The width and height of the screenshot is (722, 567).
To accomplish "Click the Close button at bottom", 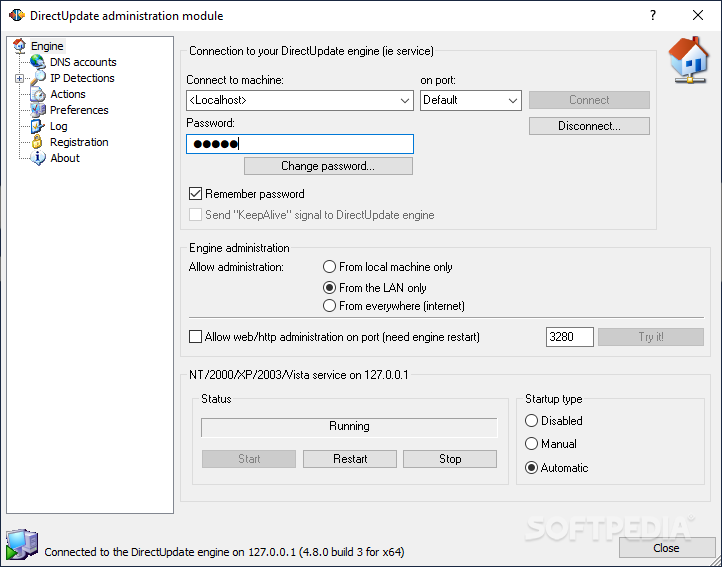I will coord(666,548).
